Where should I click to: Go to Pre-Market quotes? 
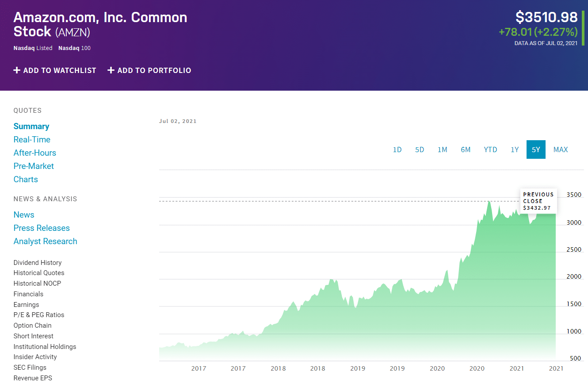(34, 166)
